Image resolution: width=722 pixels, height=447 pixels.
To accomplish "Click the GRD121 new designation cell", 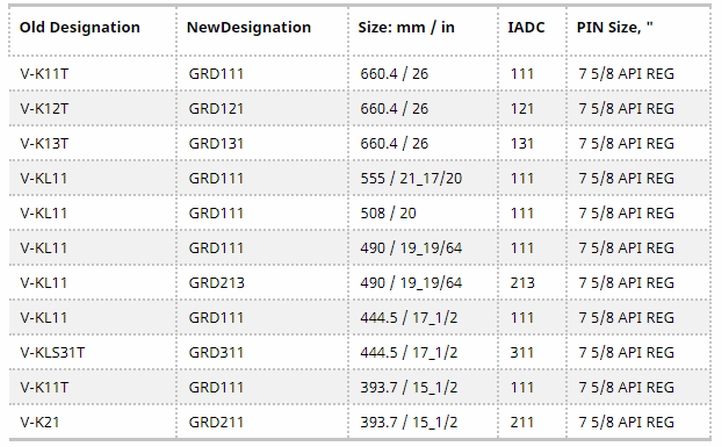I will [x=216, y=109].
